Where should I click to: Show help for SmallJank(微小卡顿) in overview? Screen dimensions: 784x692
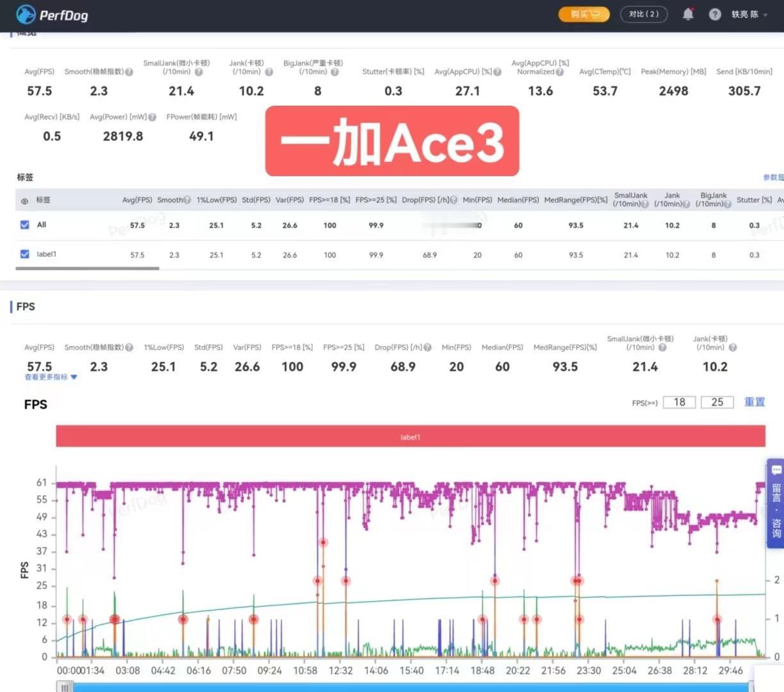tap(199, 72)
